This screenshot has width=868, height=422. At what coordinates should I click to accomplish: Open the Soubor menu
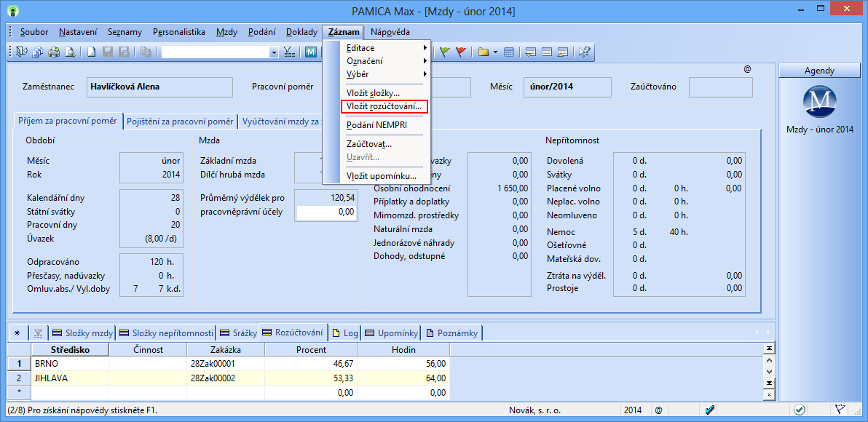[x=33, y=31]
